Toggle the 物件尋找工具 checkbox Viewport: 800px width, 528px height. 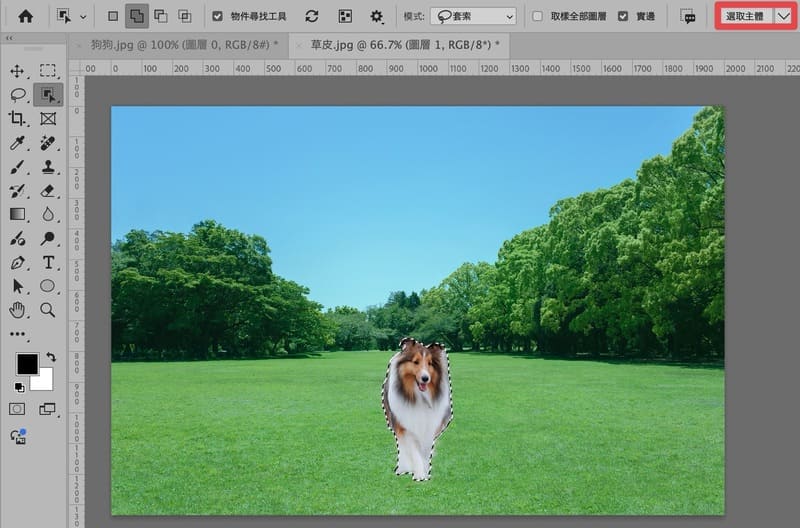coord(217,16)
